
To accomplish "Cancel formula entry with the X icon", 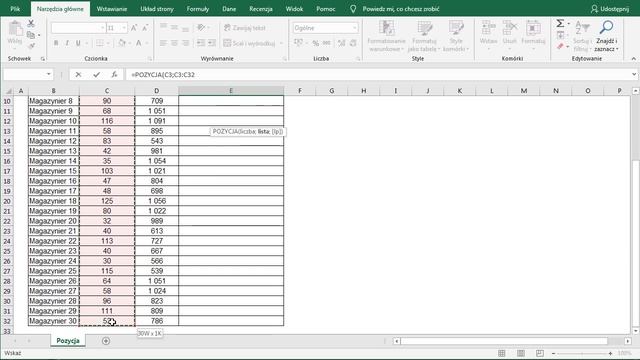I will click(78, 75).
